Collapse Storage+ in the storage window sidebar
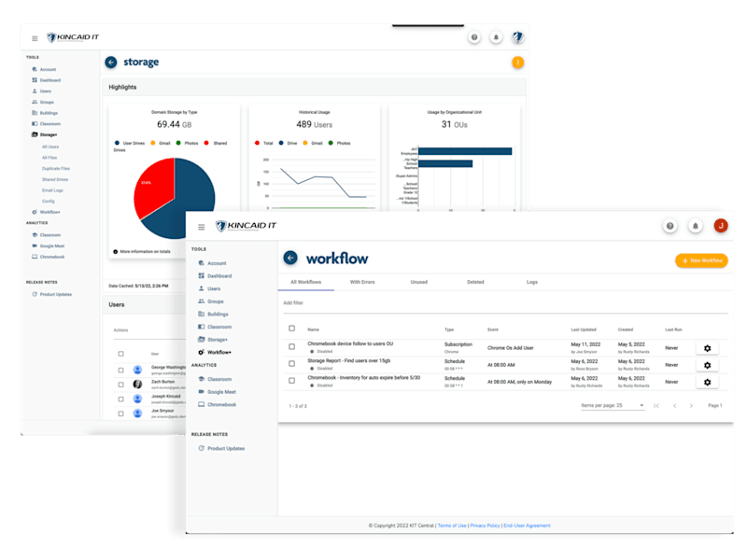This screenshot has width=747, height=560. coord(44,134)
